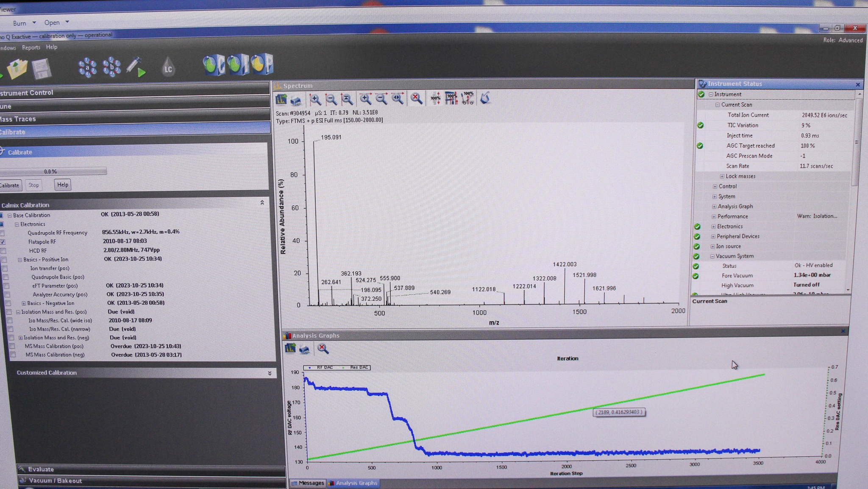Click the yellow 'P' cube mode icon
The width and height of the screenshot is (868, 489).
pyautogui.click(x=262, y=64)
